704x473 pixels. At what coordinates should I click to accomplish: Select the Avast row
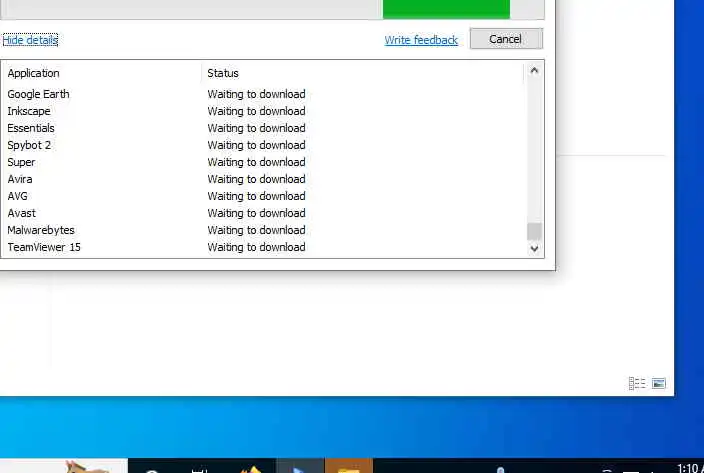pyautogui.click(x=264, y=214)
